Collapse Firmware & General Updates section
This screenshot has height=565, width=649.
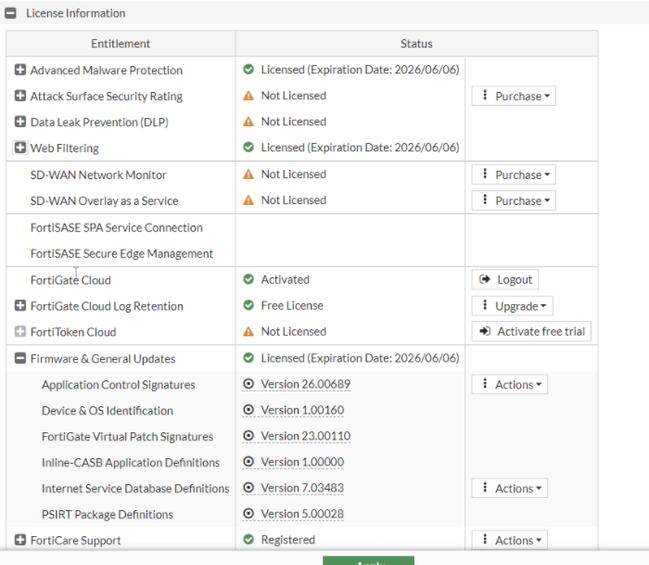[x=20, y=358]
